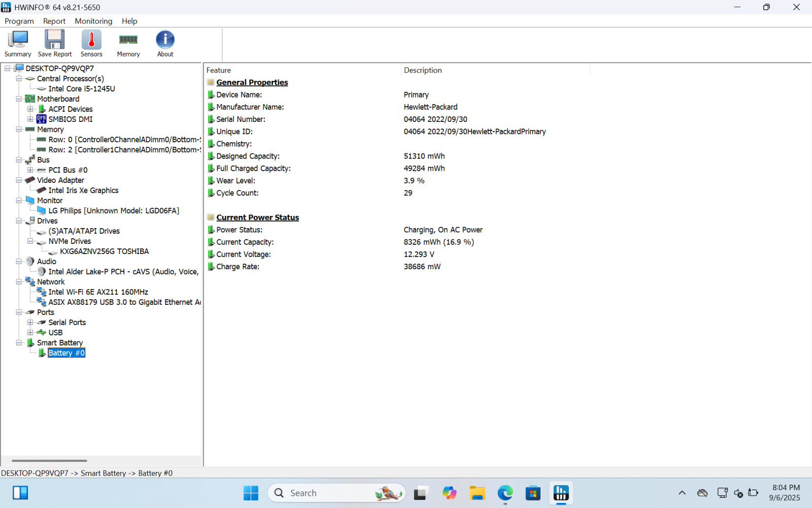Click the Motherboard board icon
The image size is (812, 508).
click(30, 99)
